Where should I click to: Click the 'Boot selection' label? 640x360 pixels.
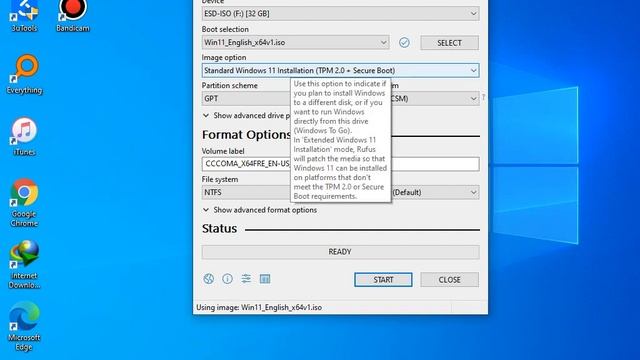pos(225,29)
